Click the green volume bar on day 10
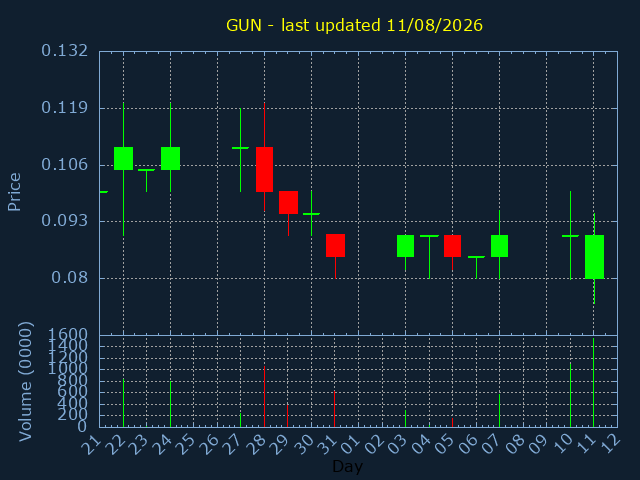This screenshot has height=480, width=640. click(x=570, y=395)
